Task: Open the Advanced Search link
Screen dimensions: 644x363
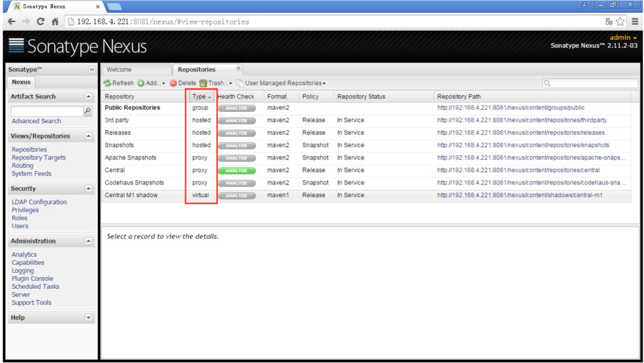Action: click(36, 121)
